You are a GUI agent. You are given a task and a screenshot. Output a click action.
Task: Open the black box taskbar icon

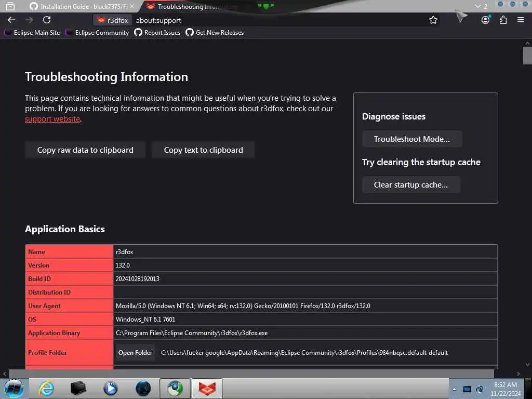point(78,389)
